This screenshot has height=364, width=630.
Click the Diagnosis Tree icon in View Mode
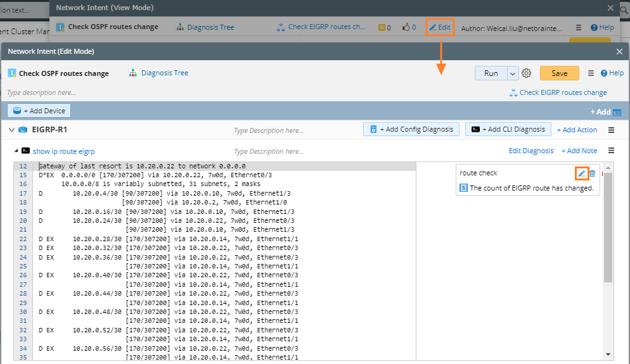(180, 27)
